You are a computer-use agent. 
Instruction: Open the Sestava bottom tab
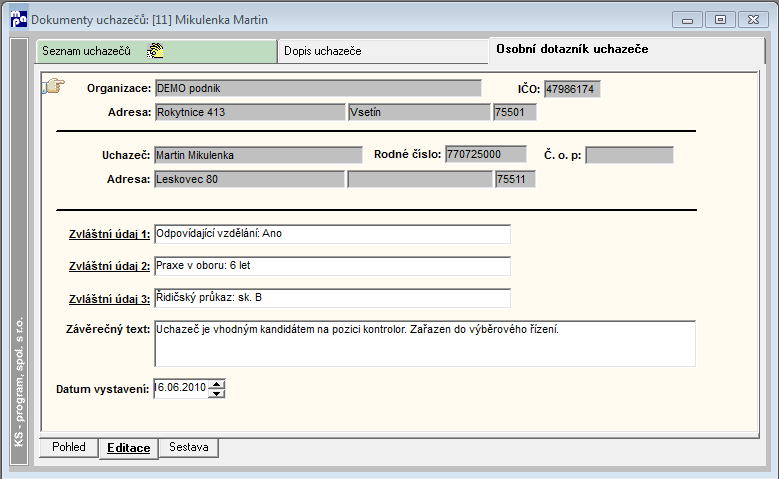pos(189,447)
